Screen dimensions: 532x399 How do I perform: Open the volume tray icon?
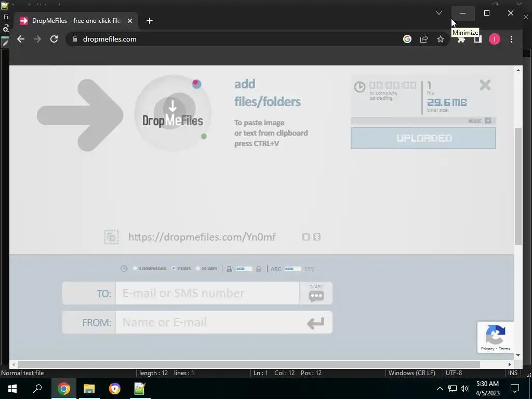click(464, 389)
